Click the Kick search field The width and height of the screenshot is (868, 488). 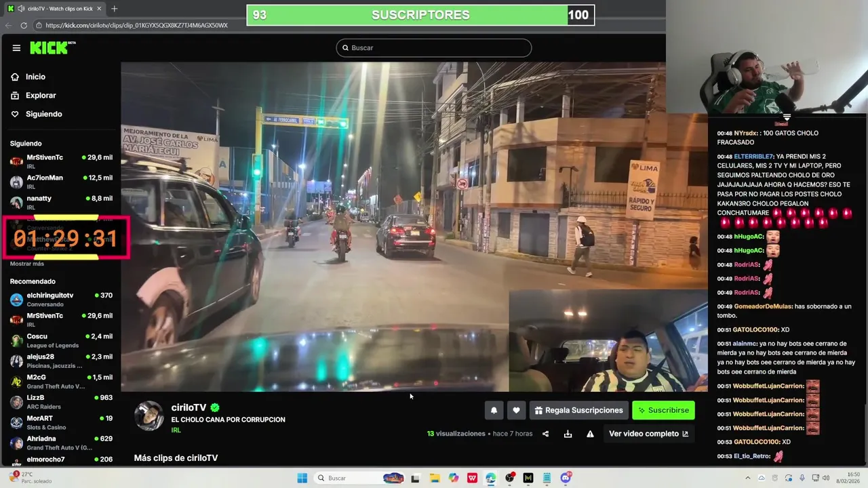[x=433, y=47]
